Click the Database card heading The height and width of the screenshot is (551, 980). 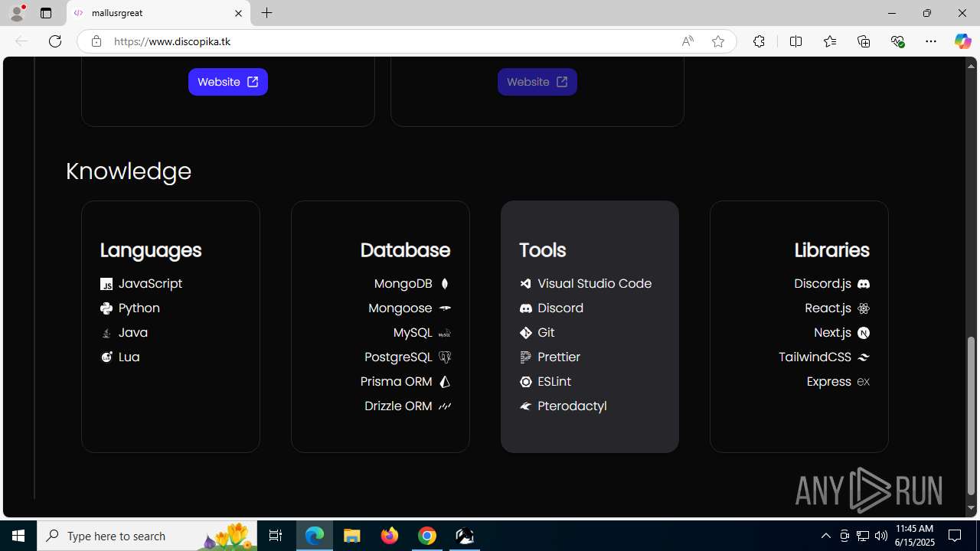tap(405, 250)
